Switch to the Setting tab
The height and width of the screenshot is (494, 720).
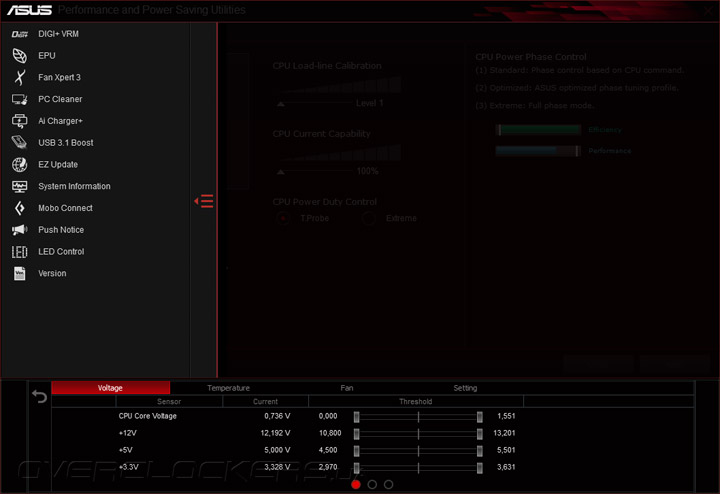pyautogui.click(x=465, y=388)
